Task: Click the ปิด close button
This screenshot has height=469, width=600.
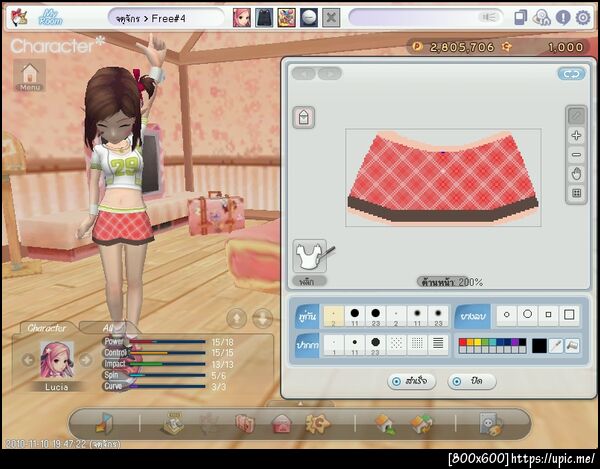Action: (x=472, y=381)
